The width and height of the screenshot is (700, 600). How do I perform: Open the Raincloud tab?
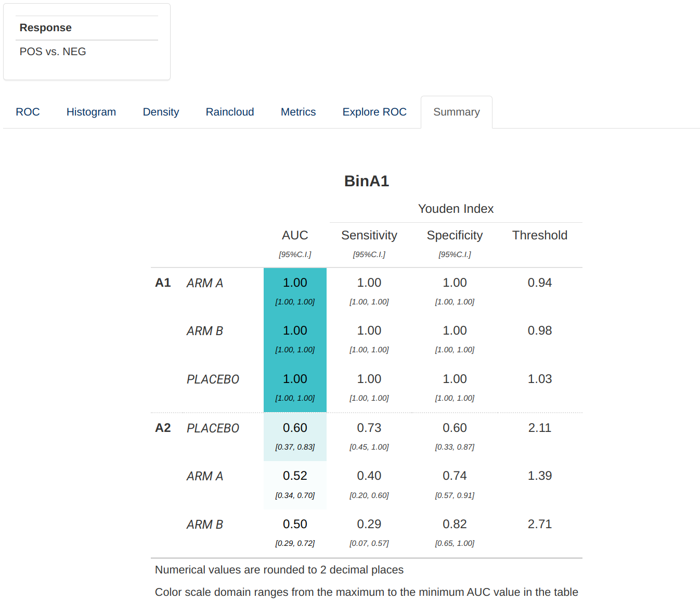click(x=230, y=112)
